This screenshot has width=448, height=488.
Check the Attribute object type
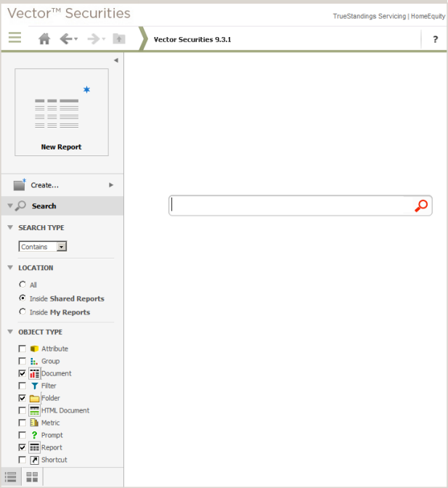(x=23, y=349)
